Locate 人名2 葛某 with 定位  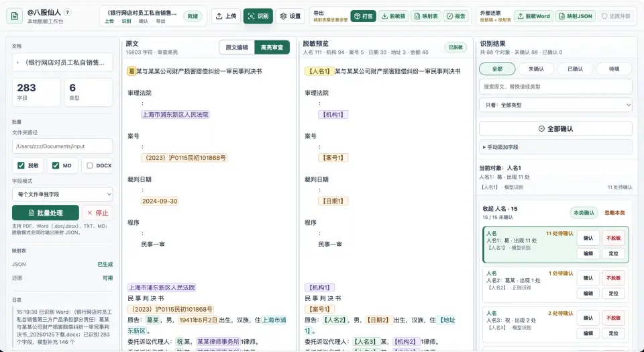tap(614, 293)
